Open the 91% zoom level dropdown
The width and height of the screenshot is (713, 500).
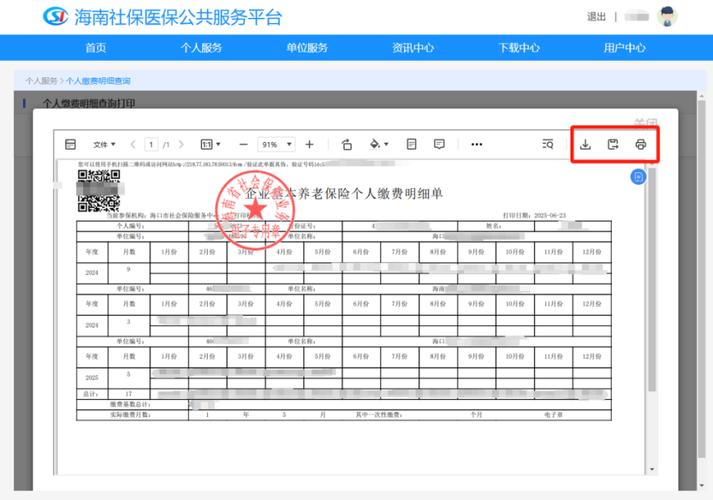click(276, 145)
